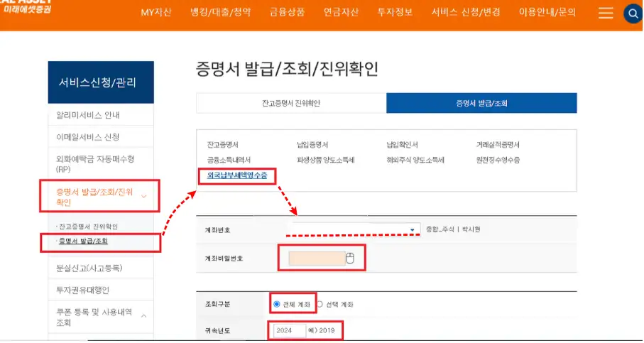Switch to the 잔고증명서 진위확인 tab

coord(291,103)
